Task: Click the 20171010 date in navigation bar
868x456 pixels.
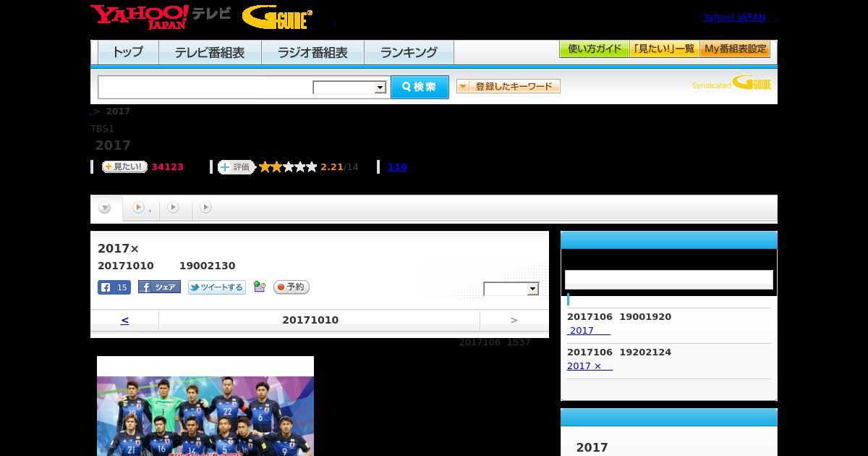Action: 310,320
